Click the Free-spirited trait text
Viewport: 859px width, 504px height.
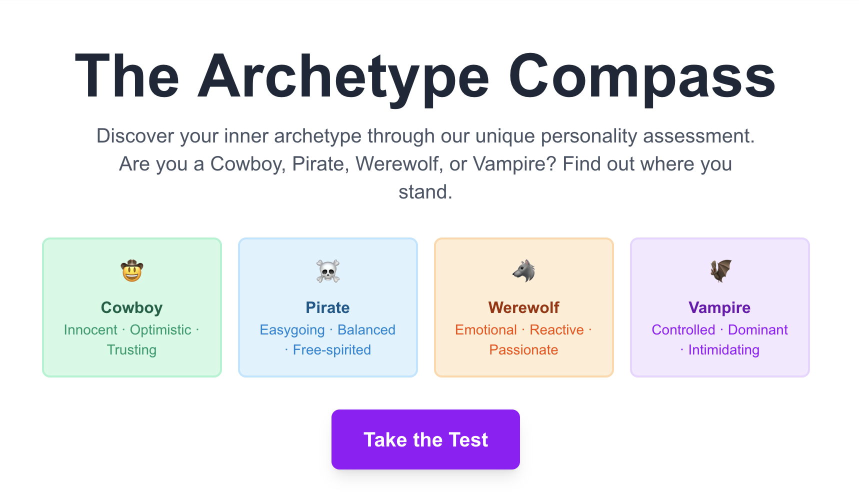332,350
